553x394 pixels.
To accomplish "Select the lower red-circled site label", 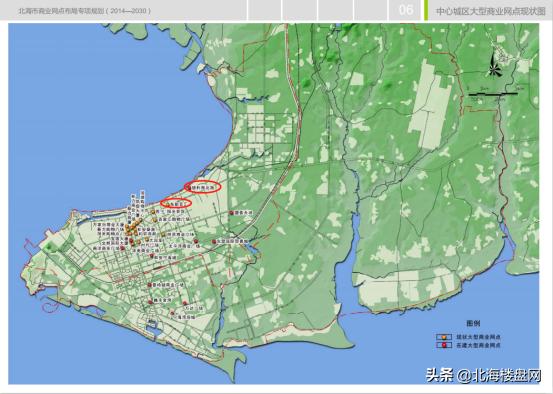I will point(176,203).
